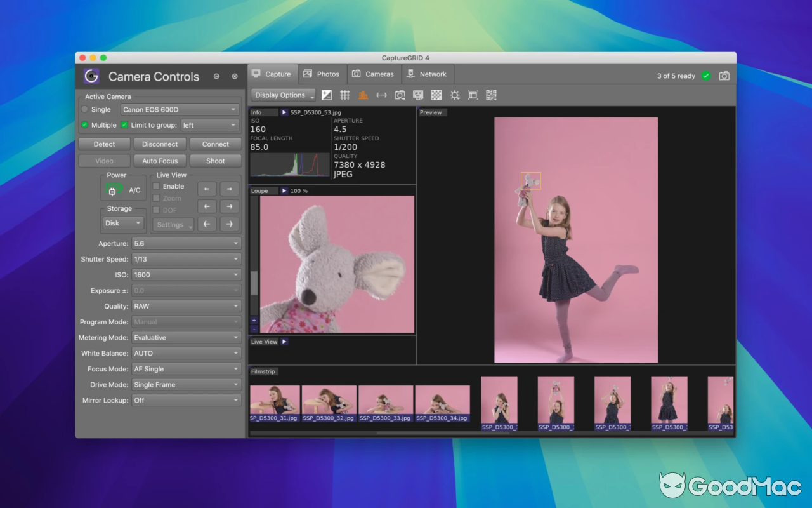Switch to the Photos tab

pyautogui.click(x=322, y=74)
